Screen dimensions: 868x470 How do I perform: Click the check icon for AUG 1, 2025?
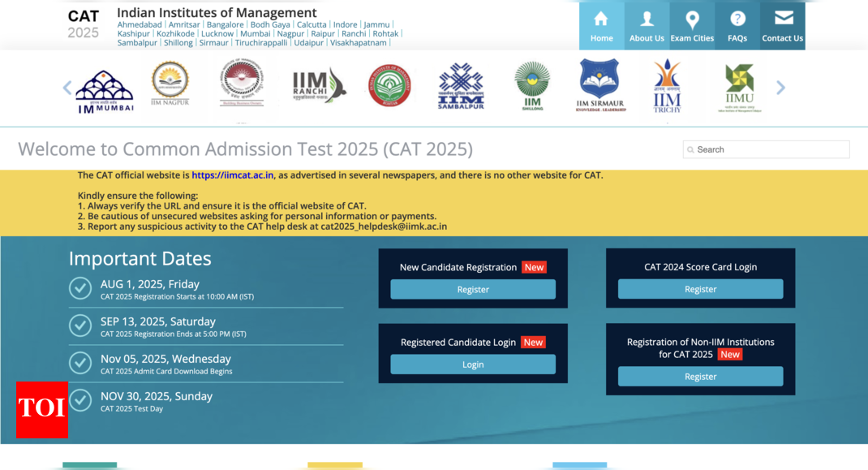point(80,288)
